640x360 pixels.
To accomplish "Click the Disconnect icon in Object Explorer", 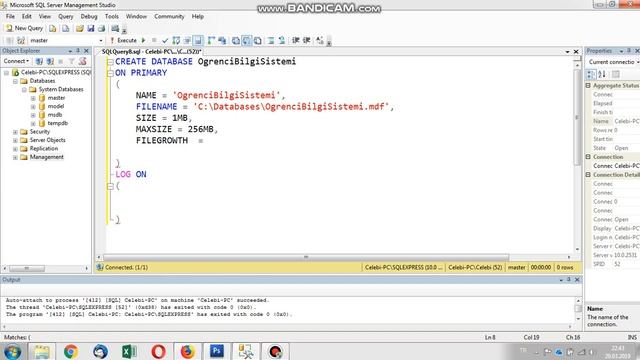I will [50, 61].
